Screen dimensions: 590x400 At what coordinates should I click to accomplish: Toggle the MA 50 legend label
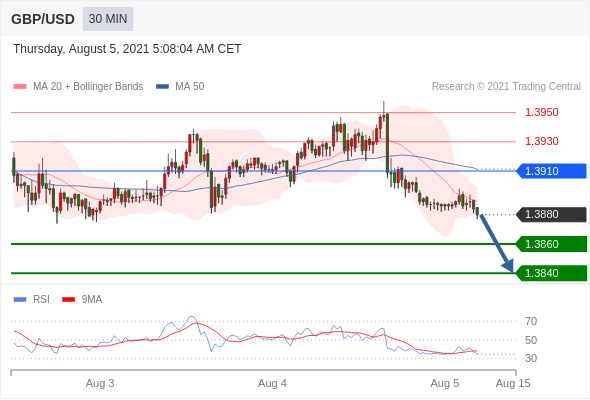(x=190, y=87)
